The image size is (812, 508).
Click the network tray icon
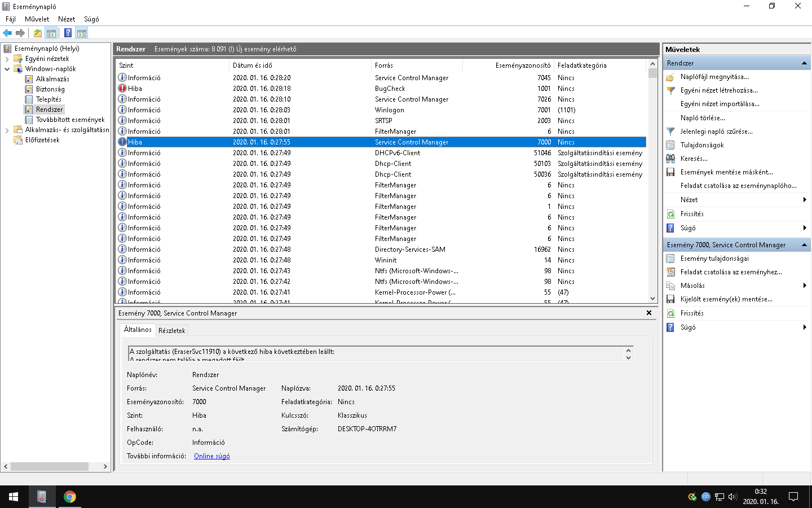pos(720,497)
